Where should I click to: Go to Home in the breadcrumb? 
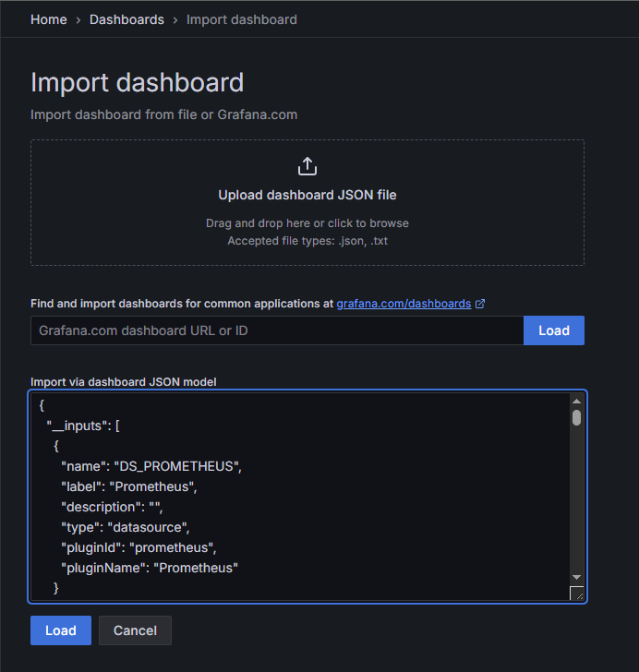49,19
